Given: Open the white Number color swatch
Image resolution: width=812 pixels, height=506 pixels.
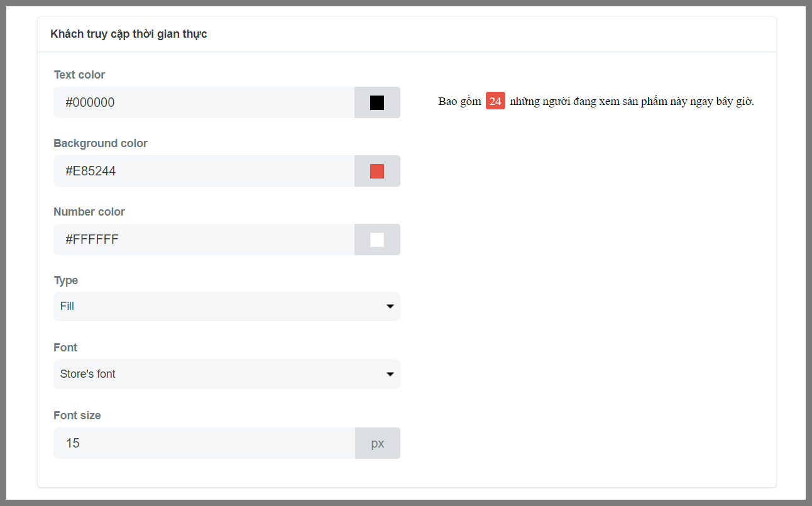Looking at the screenshot, I should tap(377, 239).
